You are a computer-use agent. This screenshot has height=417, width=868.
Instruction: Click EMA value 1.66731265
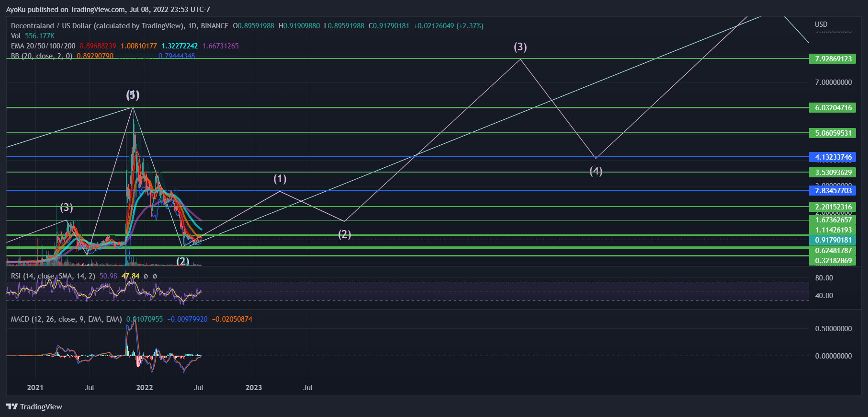[x=220, y=46]
